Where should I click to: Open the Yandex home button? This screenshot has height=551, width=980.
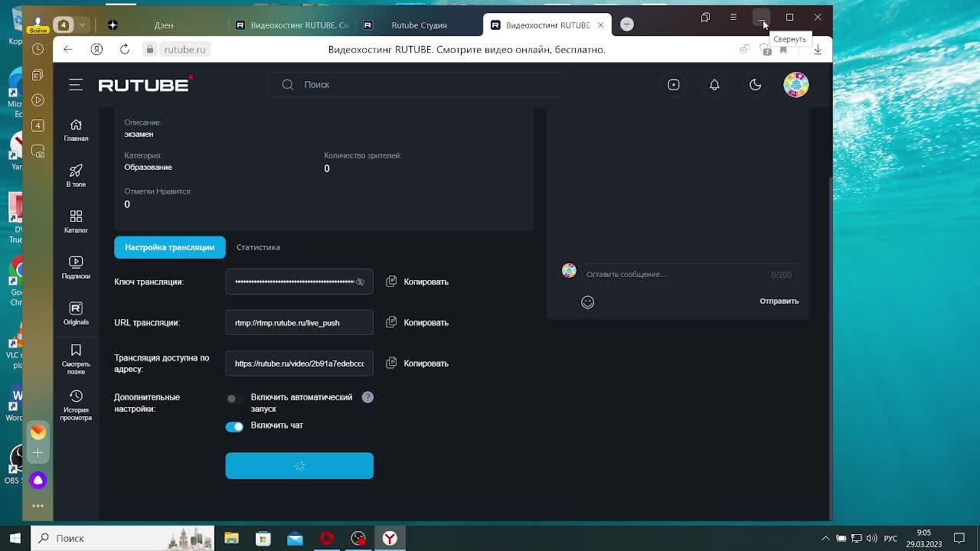[x=96, y=49]
